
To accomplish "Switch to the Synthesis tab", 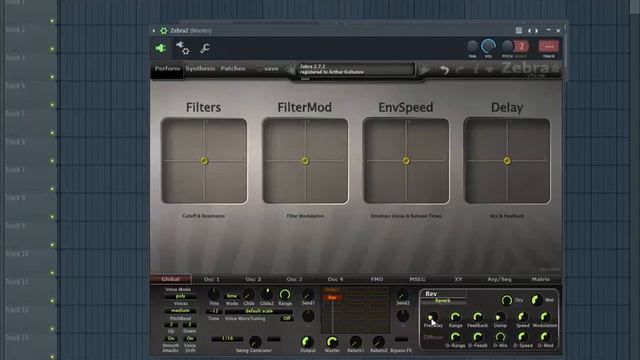I will coord(200,69).
